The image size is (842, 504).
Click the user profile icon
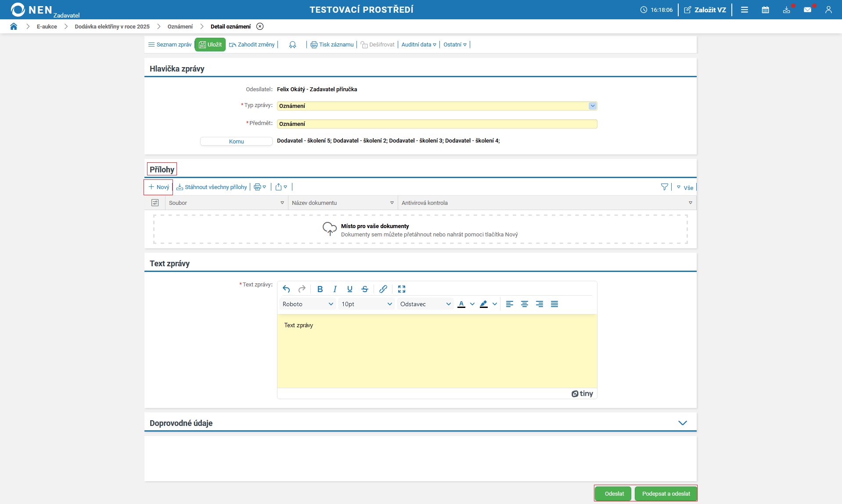point(828,10)
